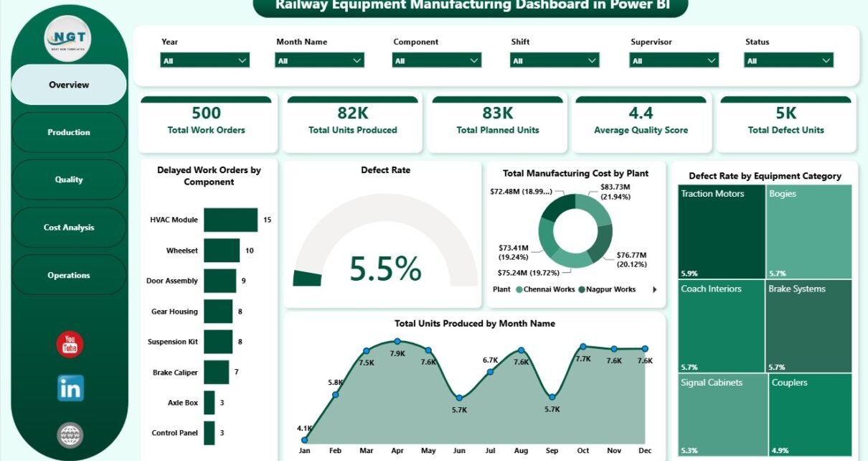Expand the Shift dropdown filter
868x461 pixels.
click(x=554, y=60)
